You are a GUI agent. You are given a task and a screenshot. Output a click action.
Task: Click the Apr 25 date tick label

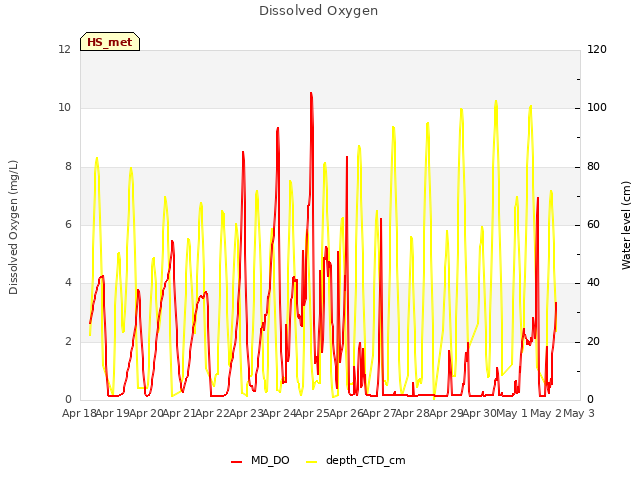312,413
